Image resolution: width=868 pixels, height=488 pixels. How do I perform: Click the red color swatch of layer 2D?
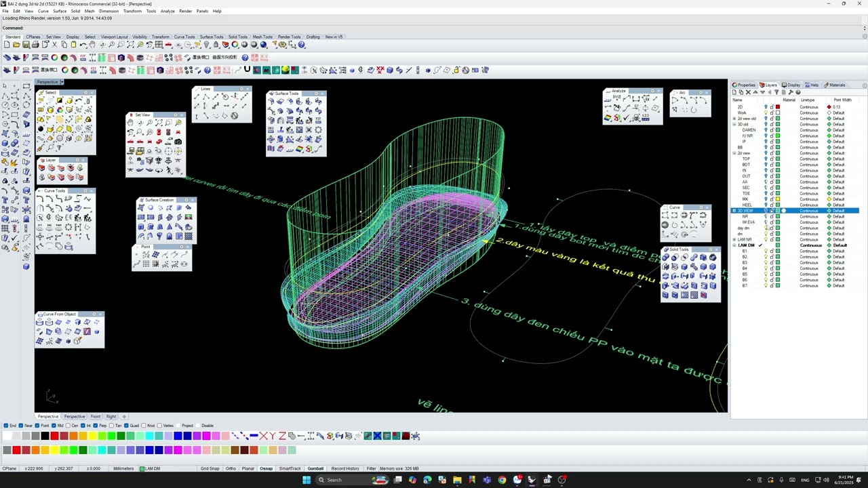[x=778, y=107]
